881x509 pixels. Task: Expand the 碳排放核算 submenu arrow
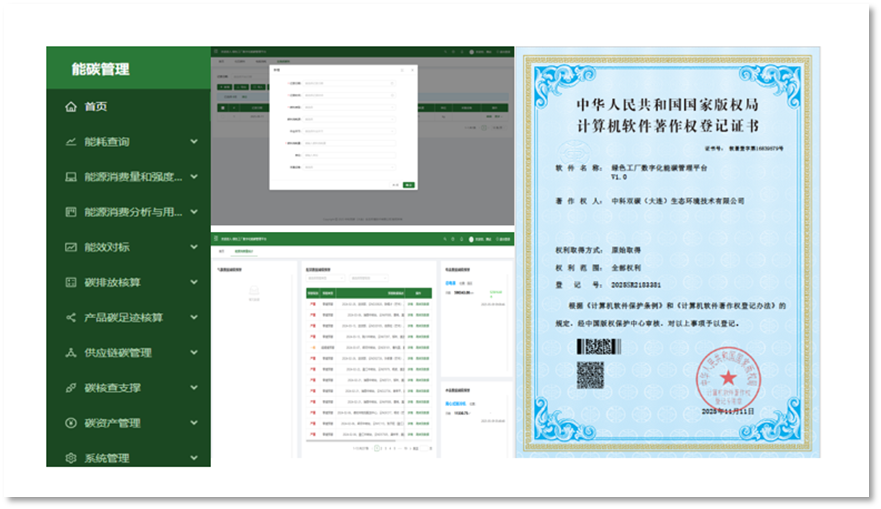[x=194, y=283]
